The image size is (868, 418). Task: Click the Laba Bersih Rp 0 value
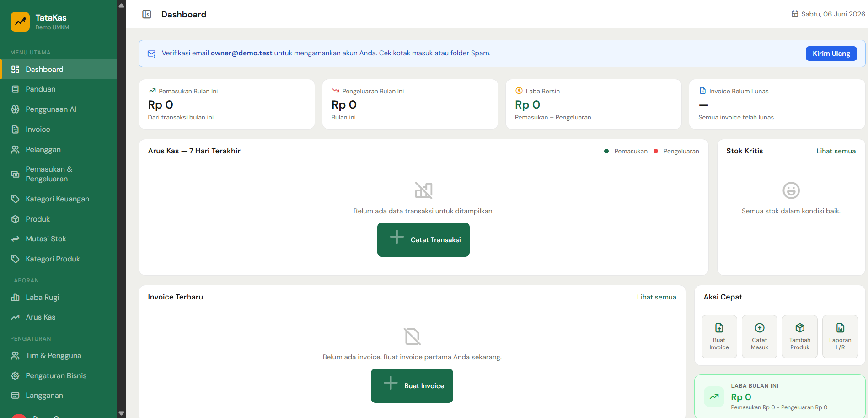(x=527, y=105)
